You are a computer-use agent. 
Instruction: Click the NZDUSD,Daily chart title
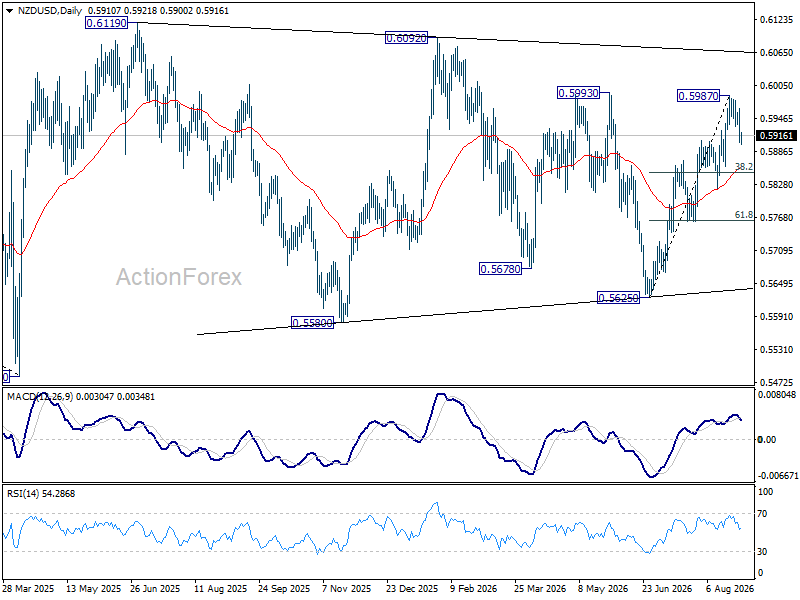pos(50,11)
